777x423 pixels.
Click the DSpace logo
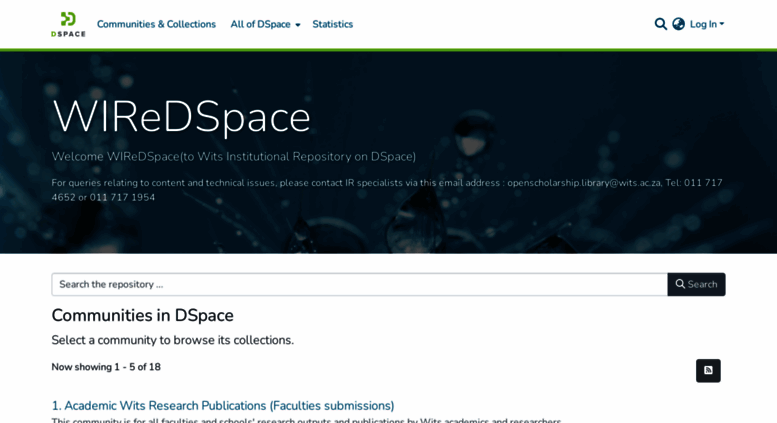coord(68,24)
